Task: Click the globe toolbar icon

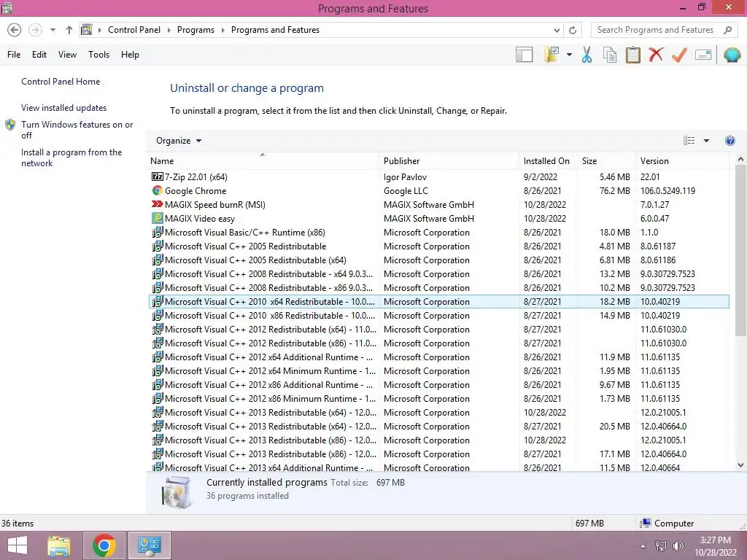Action: (732, 55)
